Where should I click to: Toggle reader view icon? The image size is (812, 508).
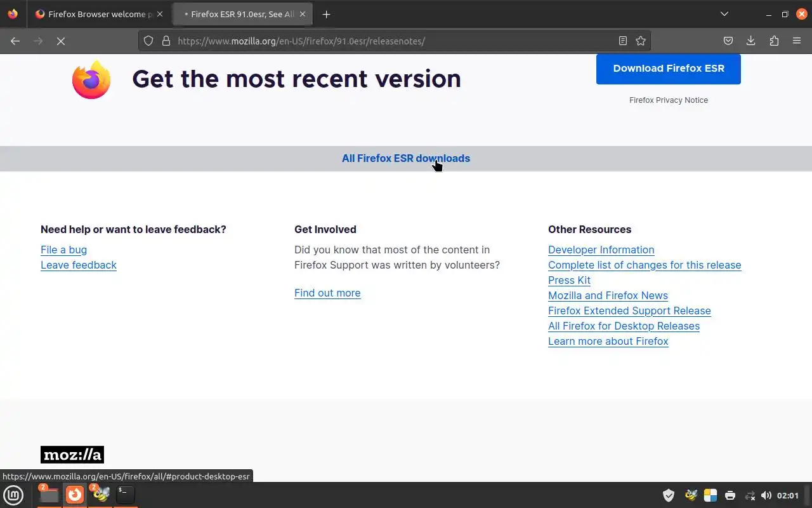(623, 41)
